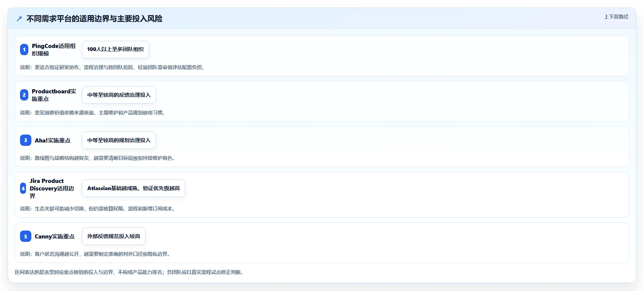Click the Jira Product Discovery适用边界 heading
Viewport: 644px width, 291px height.
coord(52,188)
